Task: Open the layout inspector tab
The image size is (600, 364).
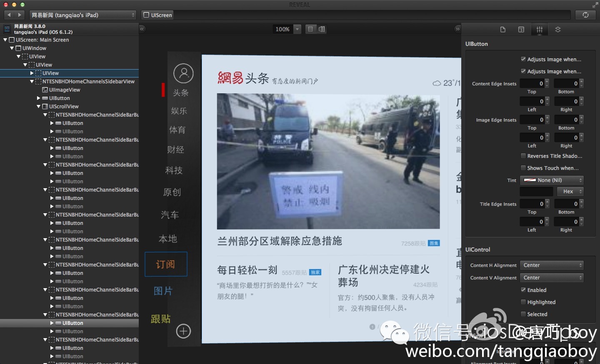Action: pos(521,30)
